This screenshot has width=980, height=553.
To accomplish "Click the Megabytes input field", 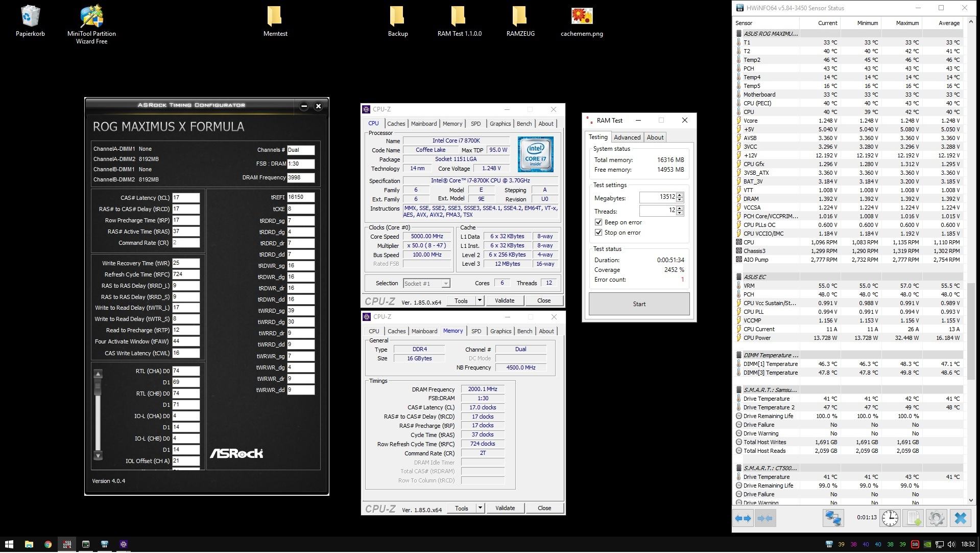I will [x=657, y=197].
